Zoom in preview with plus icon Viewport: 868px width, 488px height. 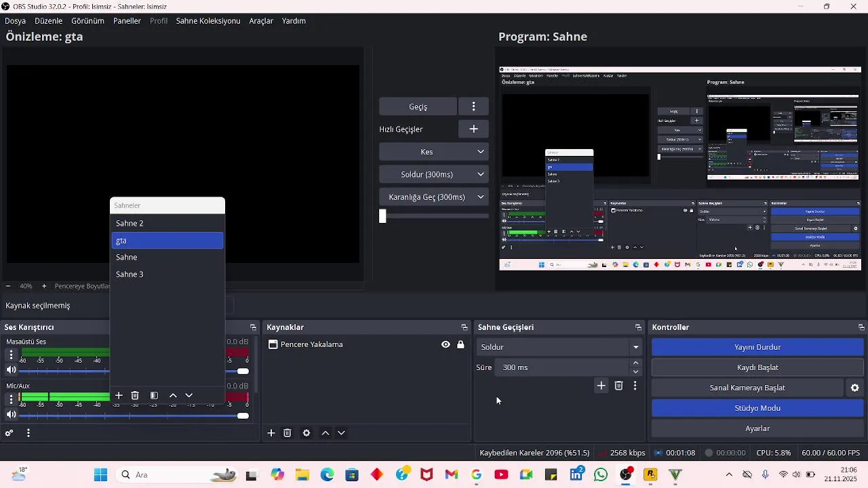click(44, 286)
